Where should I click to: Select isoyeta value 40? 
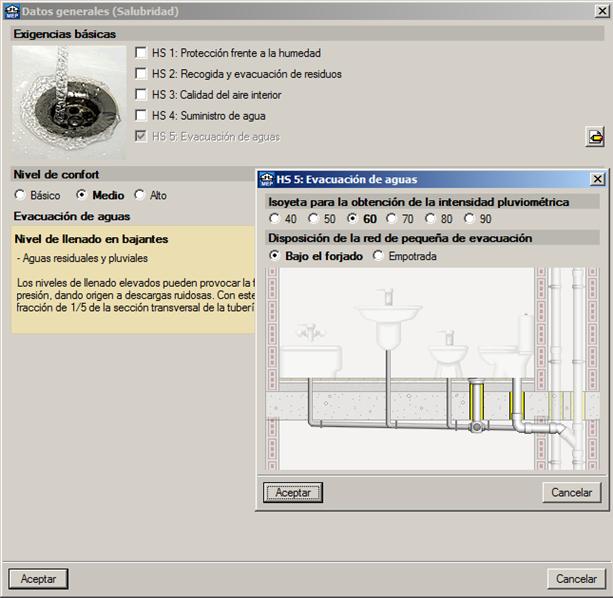point(275,219)
